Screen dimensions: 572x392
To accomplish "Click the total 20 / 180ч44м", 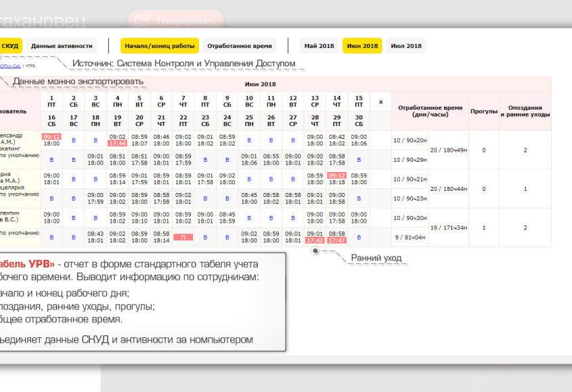I will pos(448,189).
